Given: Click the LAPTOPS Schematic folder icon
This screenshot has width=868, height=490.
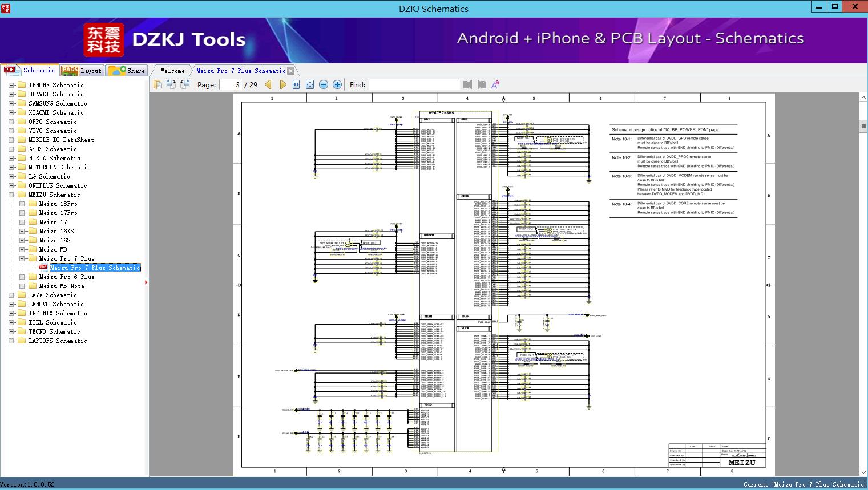Looking at the screenshot, I should [x=22, y=341].
